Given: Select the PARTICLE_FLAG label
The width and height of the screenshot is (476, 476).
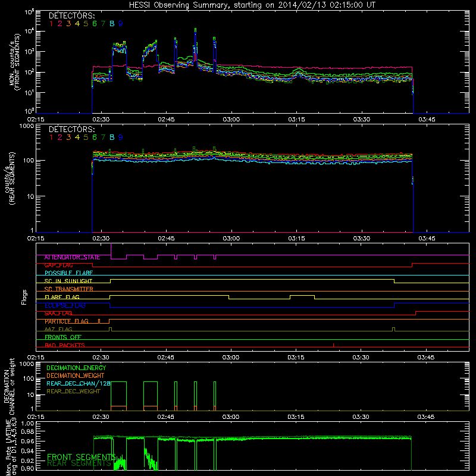Looking at the screenshot, I should coord(67,321).
